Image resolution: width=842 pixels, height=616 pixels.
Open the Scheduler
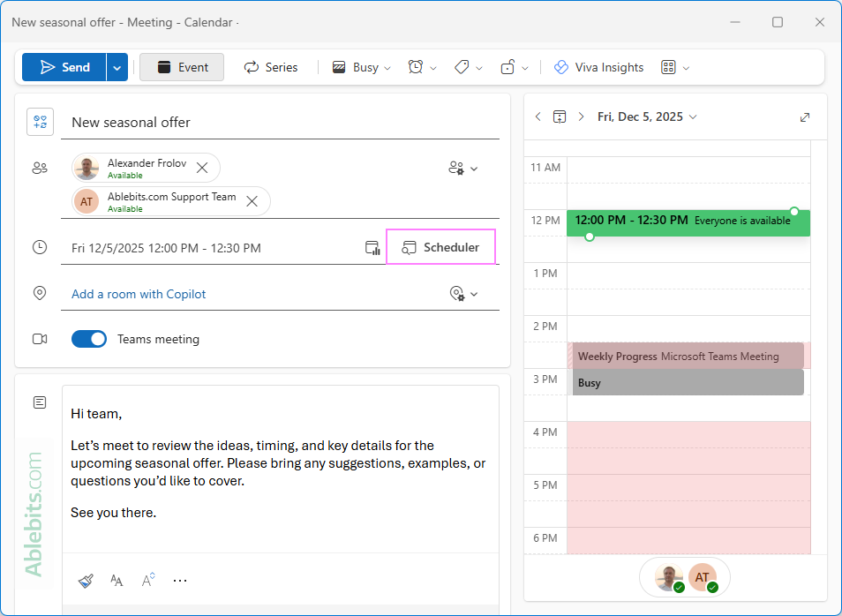click(441, 247)
